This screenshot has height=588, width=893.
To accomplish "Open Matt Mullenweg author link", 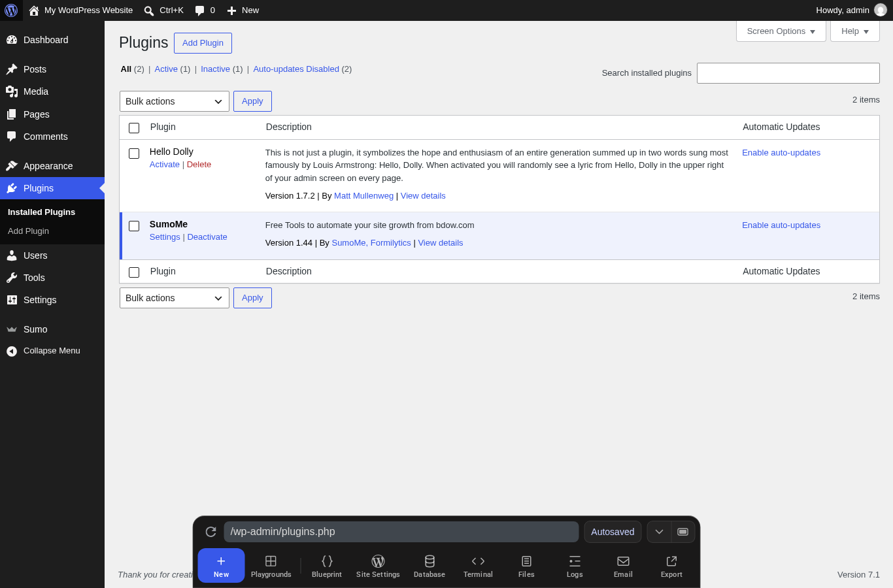I will [x=363, y=196].
